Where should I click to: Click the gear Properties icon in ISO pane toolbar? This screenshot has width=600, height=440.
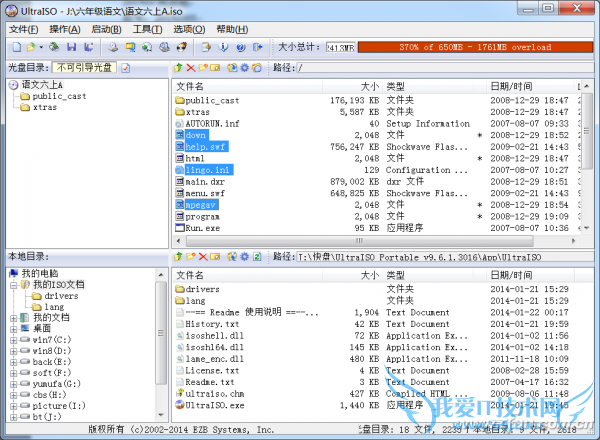tap(245, 68)
